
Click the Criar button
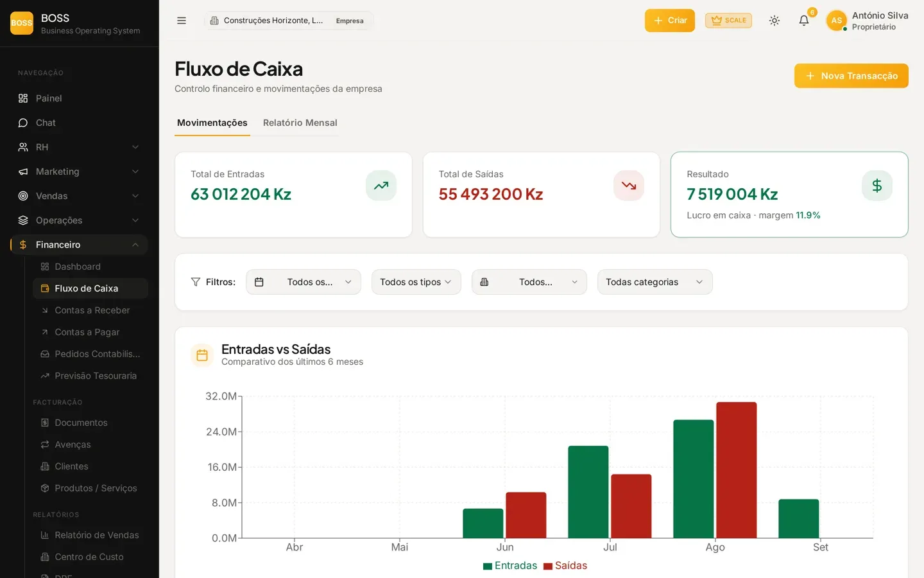pos(670,21)
